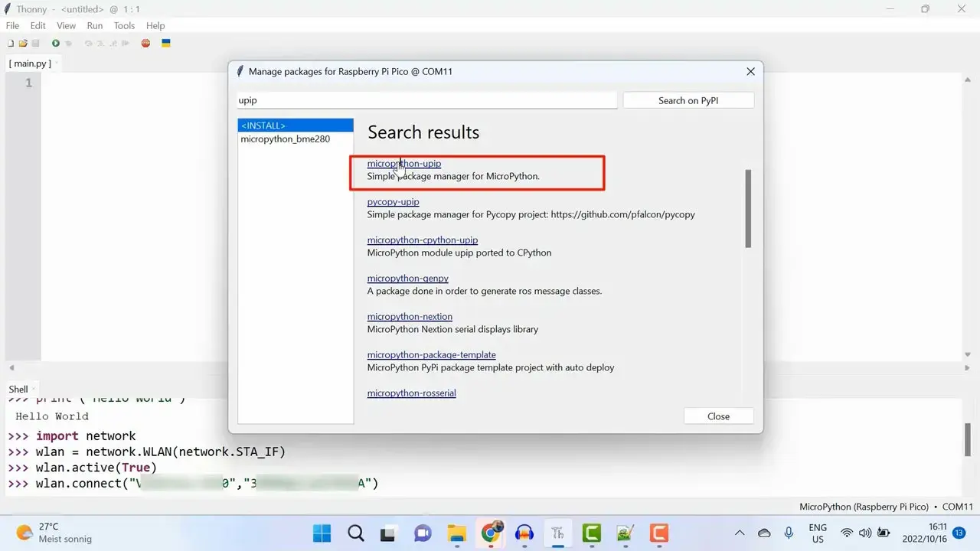
Task: Click the speaker volume tray icon
Action: (865, 533)
